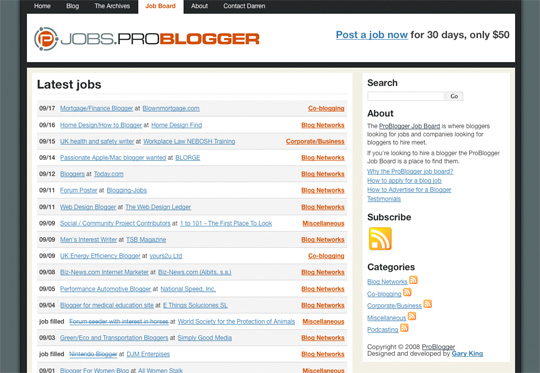This screenshot has width=540, height=373.
Task: Open the Home navigation item
Action: [42, 6]
